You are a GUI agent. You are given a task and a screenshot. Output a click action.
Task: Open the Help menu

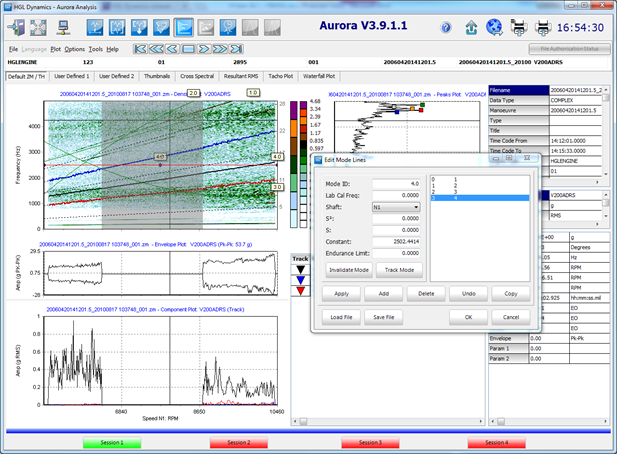pos(112,49)
